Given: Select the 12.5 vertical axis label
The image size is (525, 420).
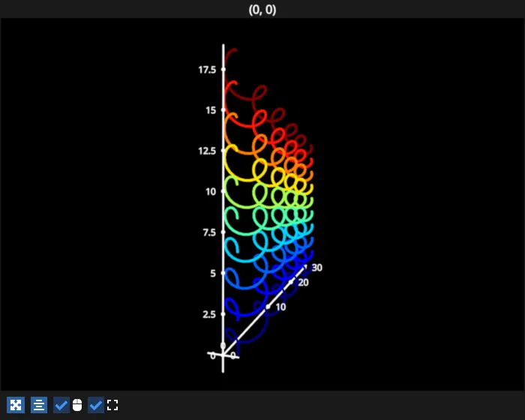Looking at the screenshot, I should point(207,151).
